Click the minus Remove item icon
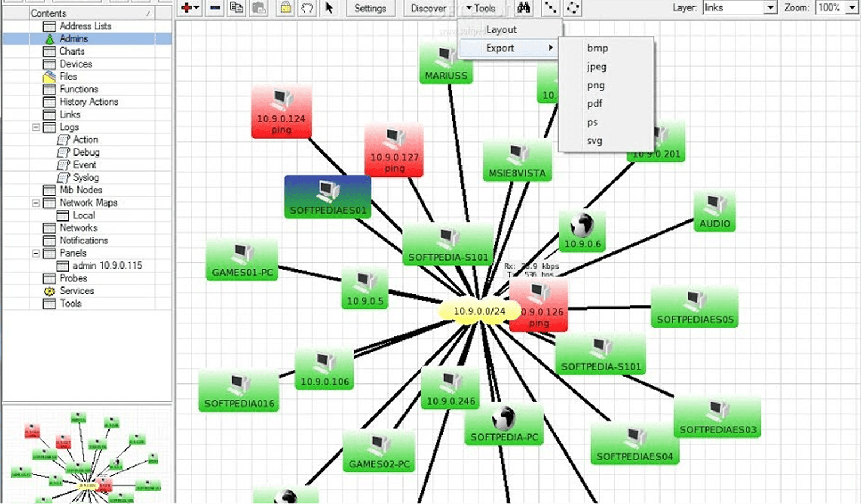Image resolution: width=861 pixels, height=504 pixels. click(x=215, y=8)
